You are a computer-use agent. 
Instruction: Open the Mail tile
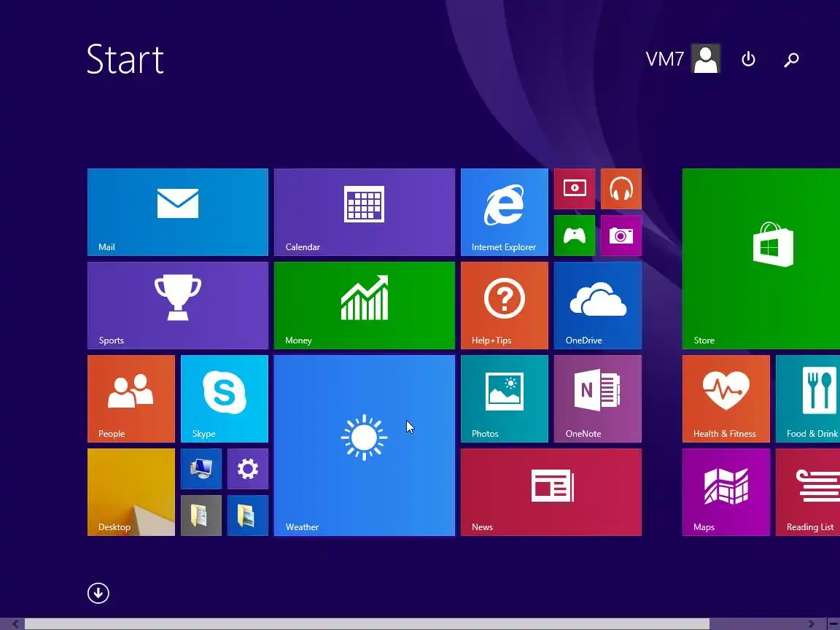coord(177,212)
